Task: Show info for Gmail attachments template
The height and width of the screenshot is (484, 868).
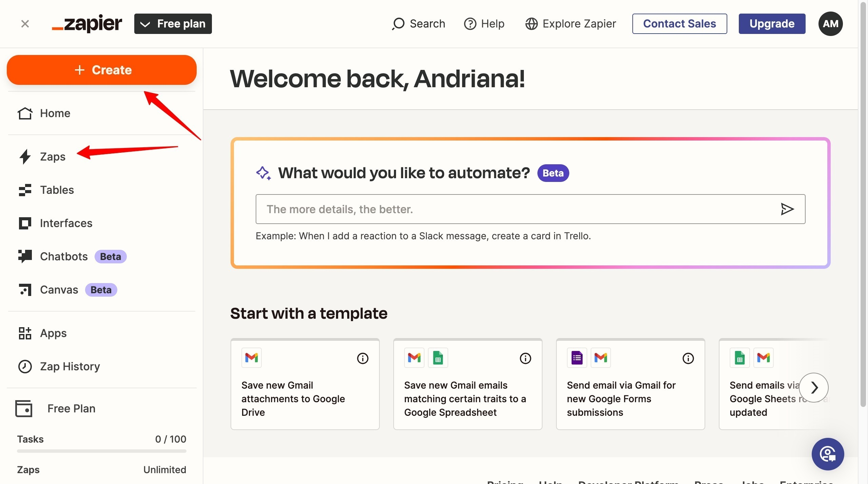Action: coord(362,358)
